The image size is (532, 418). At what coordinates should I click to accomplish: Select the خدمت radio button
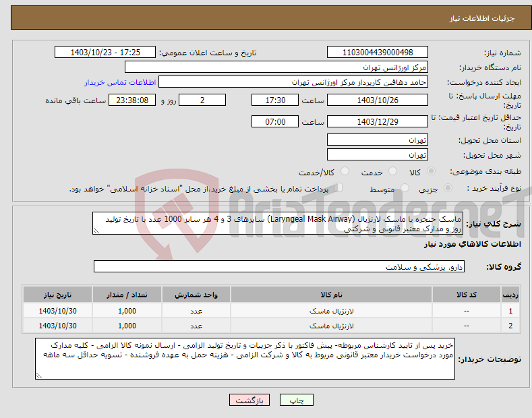pyautogui.click(x=392, y=171)
